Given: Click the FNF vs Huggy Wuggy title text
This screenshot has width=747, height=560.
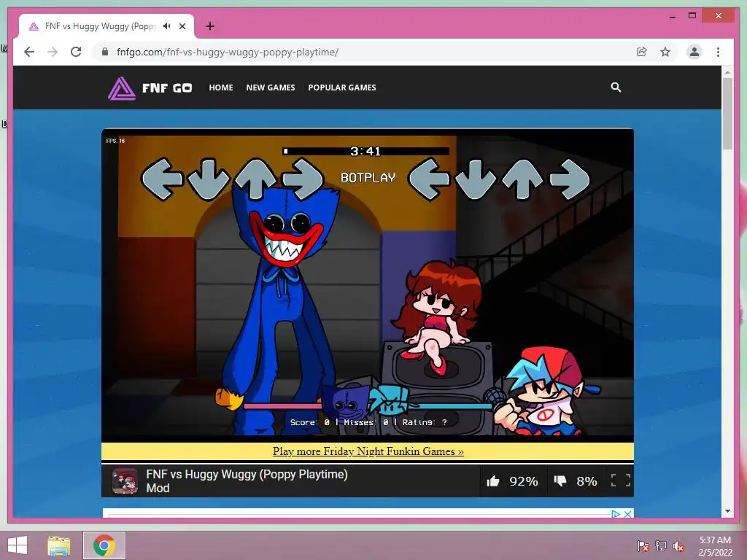Looking at the screenshot, I should (247, 481).
